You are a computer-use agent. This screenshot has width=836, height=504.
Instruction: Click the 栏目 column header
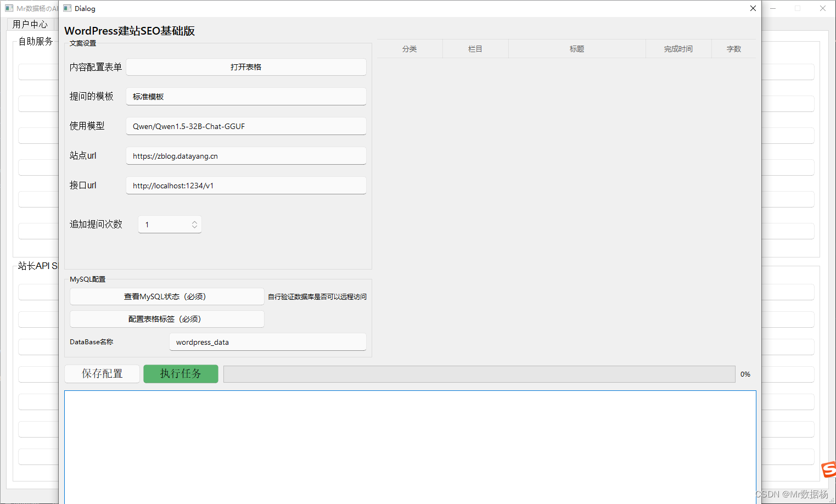coord(475,49)
